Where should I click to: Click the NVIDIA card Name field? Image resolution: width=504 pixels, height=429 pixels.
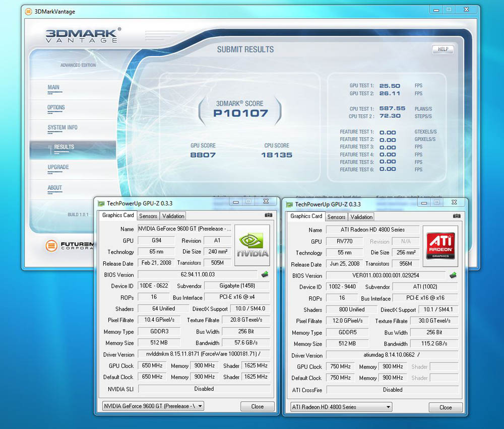pyautogui.click(x=184, y=229)
